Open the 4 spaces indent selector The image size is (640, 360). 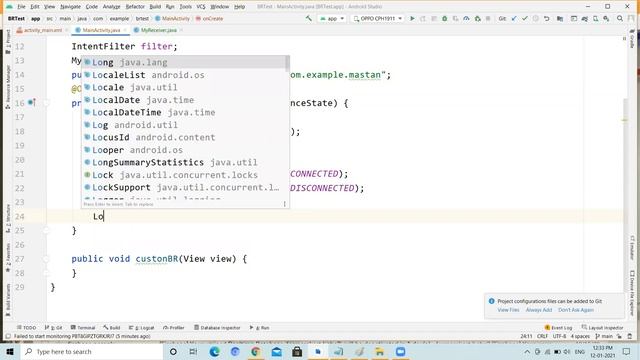click(580, 336)
